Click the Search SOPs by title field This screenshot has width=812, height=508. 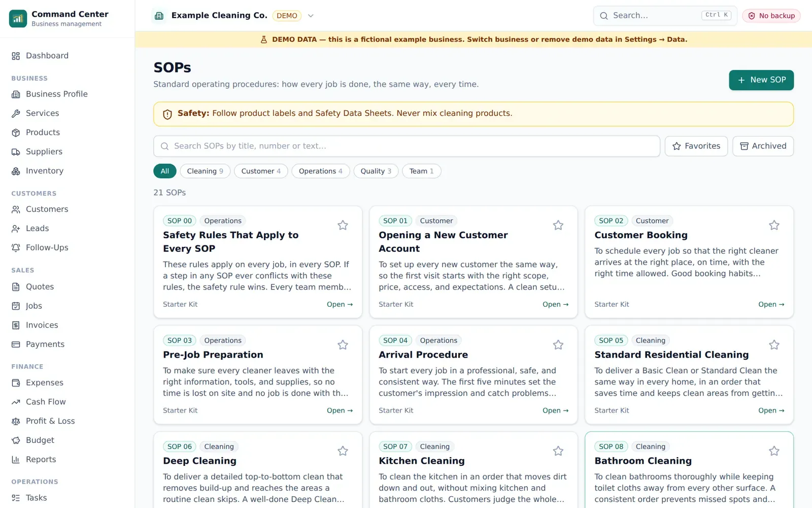pos(407,146)
